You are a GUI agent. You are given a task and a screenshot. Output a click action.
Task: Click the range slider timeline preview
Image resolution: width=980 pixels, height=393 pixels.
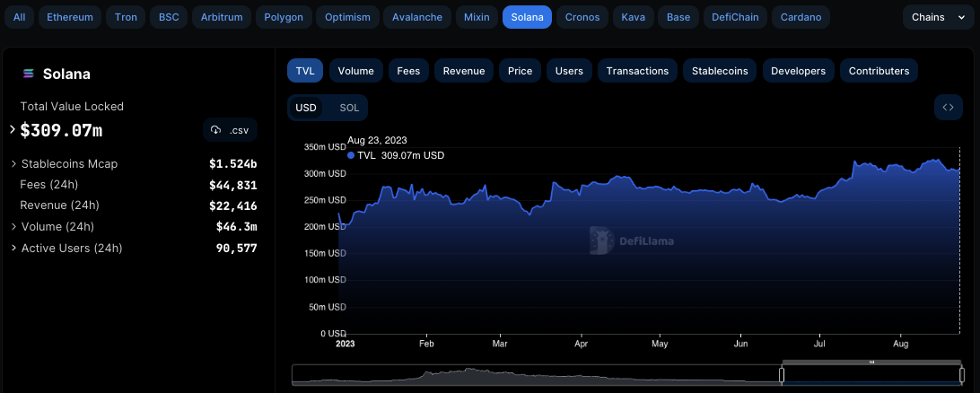626,374
